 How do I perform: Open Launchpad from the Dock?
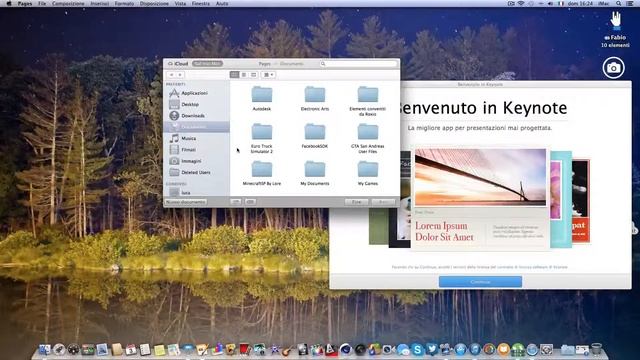[59, 349]
